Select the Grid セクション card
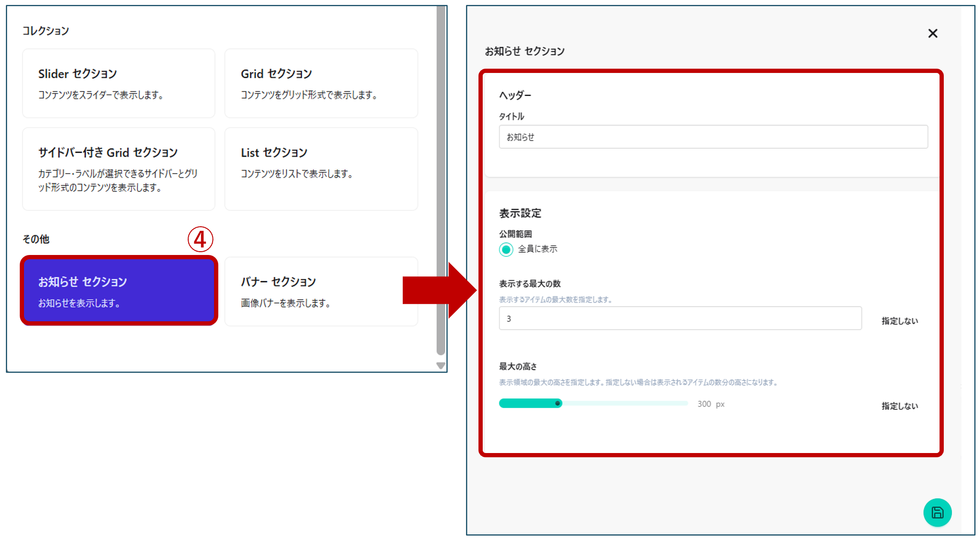Viewport: 980px width, 541px height. (x=321, y=83)
